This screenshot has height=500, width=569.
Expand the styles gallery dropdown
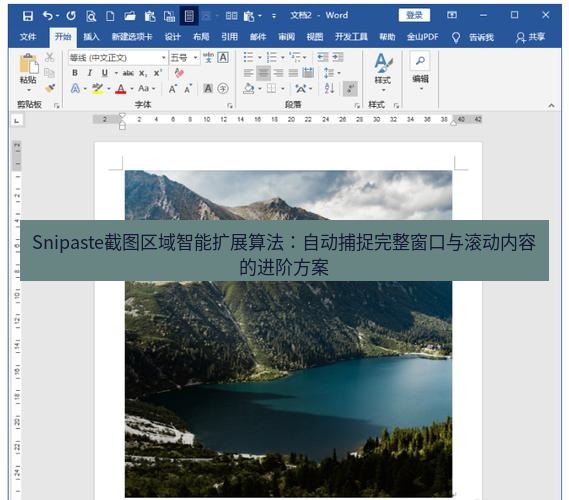click(383, 90)
